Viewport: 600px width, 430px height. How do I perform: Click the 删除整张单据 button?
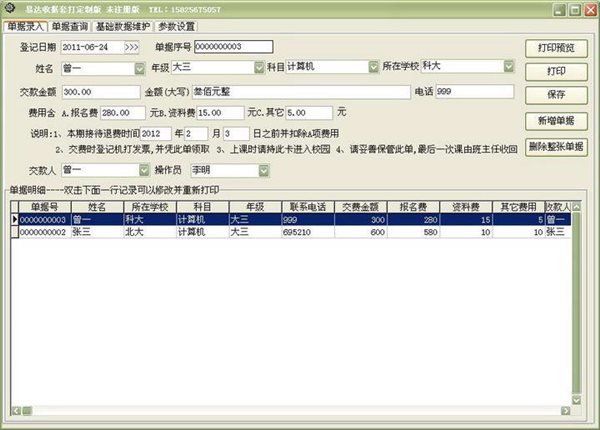556,147
